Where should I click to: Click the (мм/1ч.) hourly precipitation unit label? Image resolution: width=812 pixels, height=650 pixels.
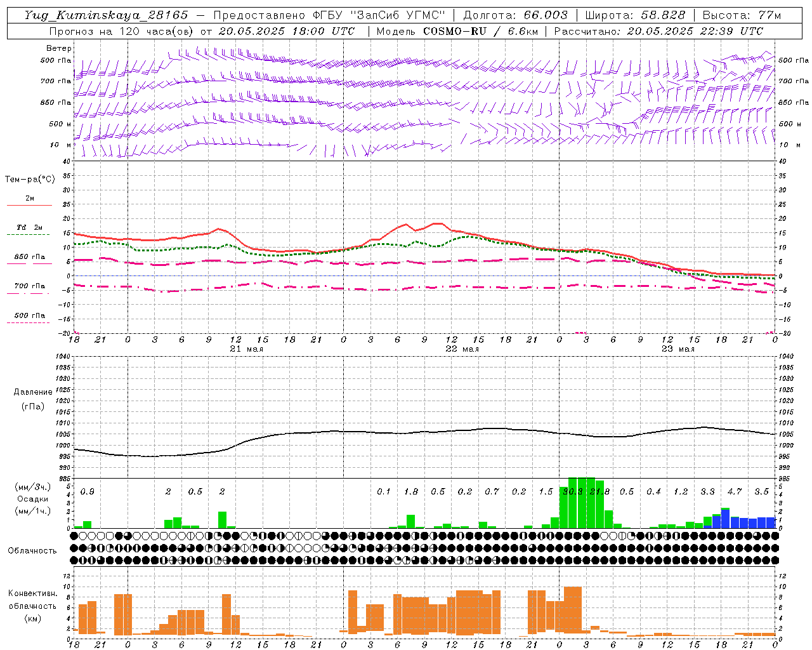32,511
